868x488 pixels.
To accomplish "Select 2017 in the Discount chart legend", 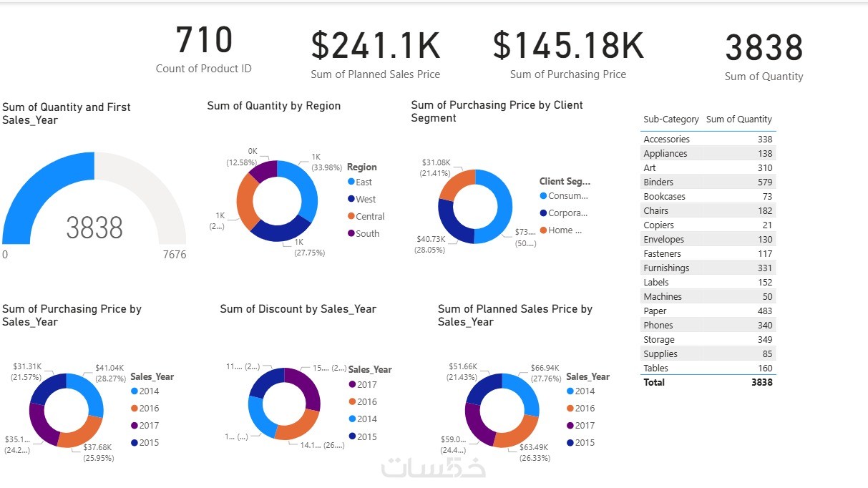I will (366, 385).
